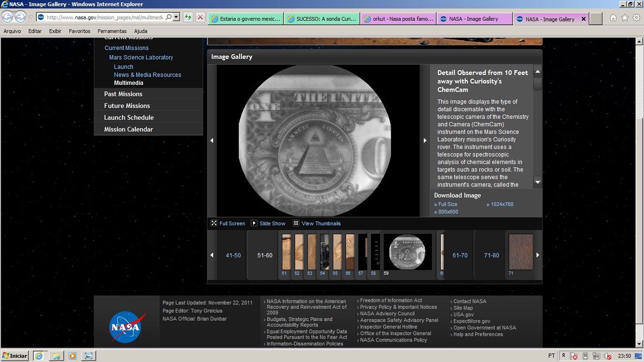The width and height of the screenshot is (644, 362).
Task: Switch to 'SUCESSO: A sonda Curi...' tab
Action: tap(322, 19)
